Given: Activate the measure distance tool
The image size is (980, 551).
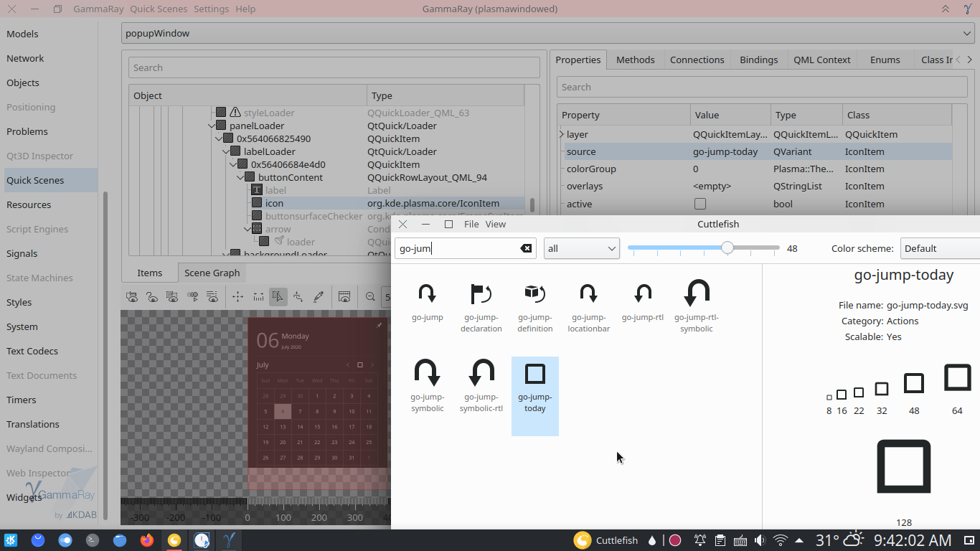Looking at the screenshot, I should (258, 296).
